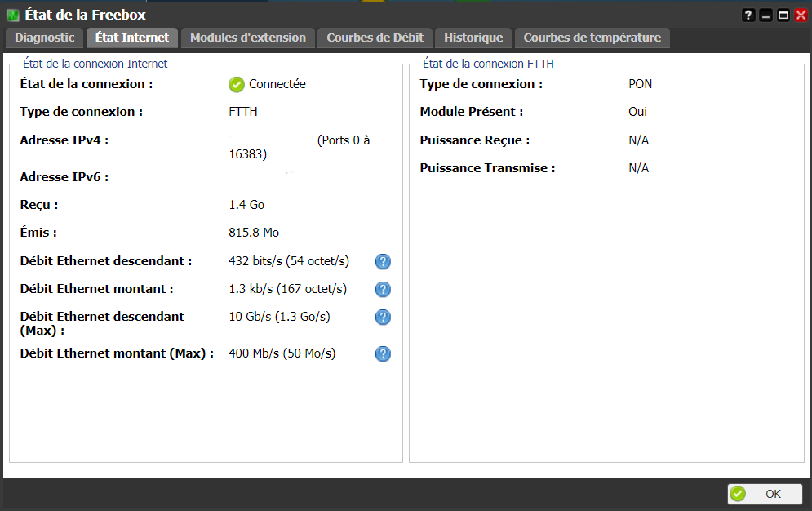Click the received value 1.4 Go
The width and height of the screenshot is (812, 511).
(246, 205)
